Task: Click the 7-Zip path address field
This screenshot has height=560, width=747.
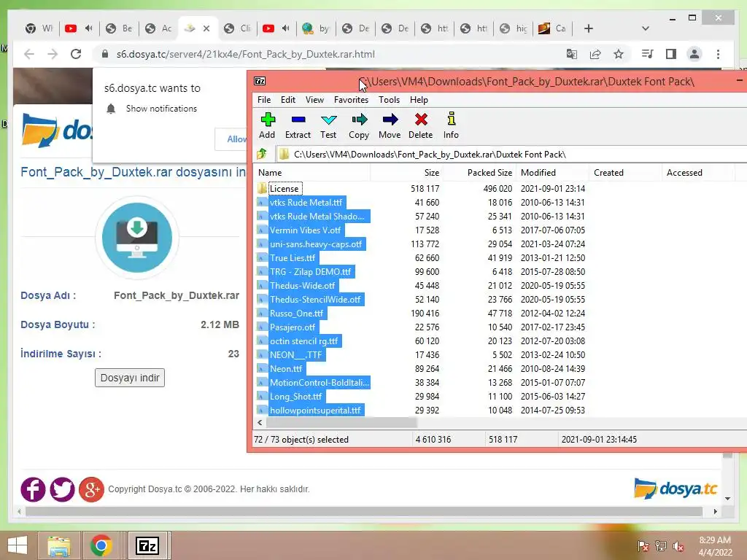Action: (x=510, y=155)
